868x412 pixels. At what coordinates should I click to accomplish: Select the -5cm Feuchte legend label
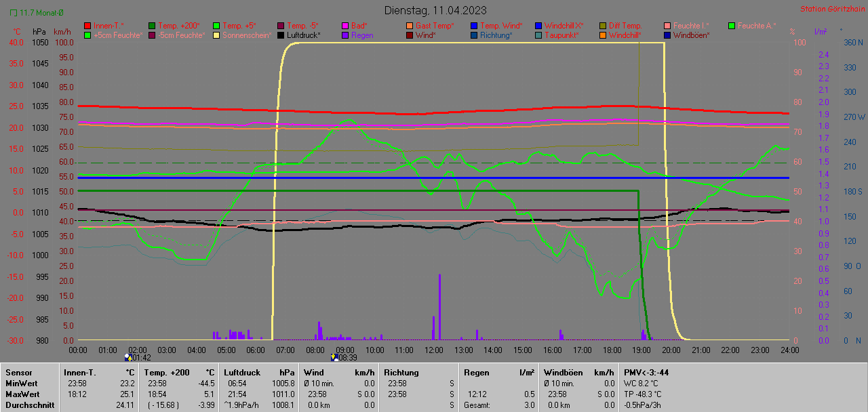click(181, 35)
